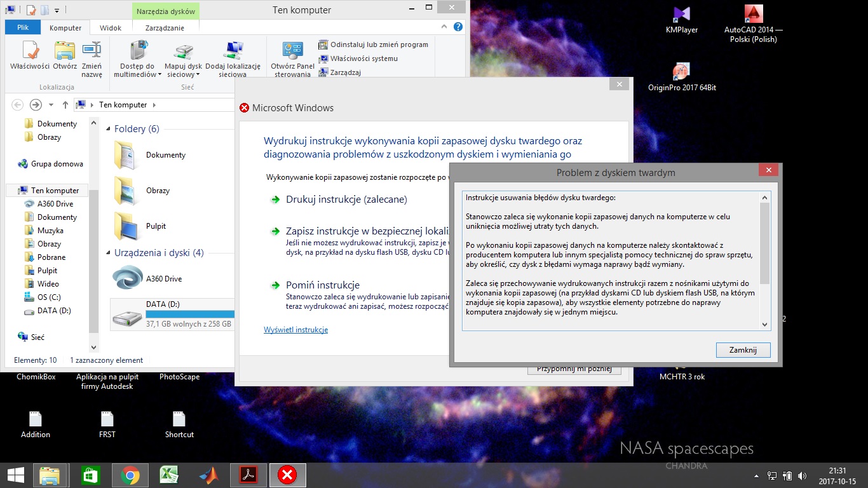Click Odinstaluj lub zmień program
This screenshot has width=868, height=488.
click(374, 44)
